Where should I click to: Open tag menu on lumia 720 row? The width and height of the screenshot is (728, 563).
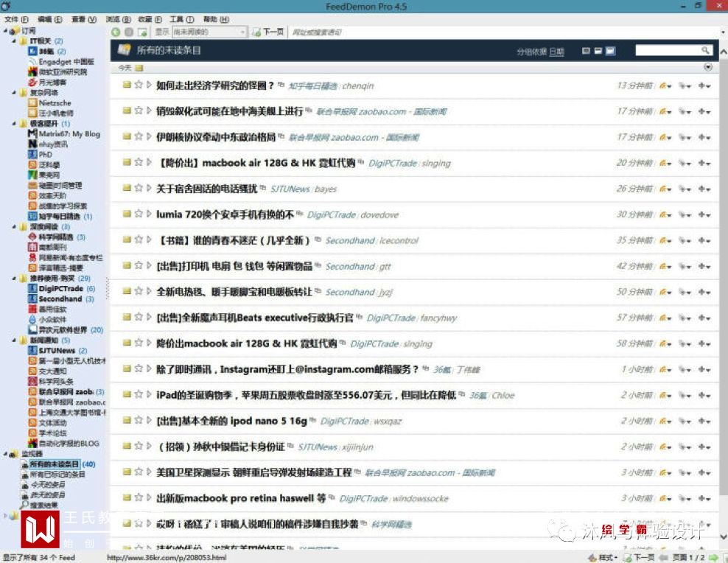coord(685,214)
